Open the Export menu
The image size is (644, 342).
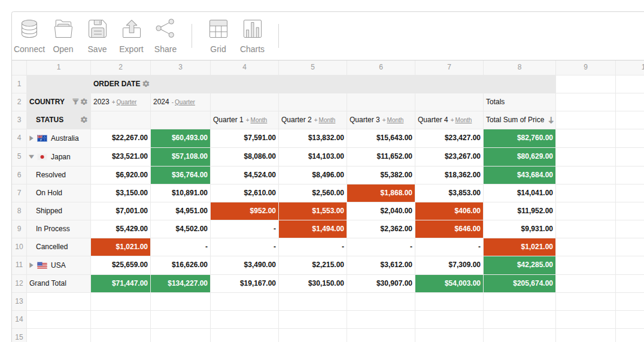(131, 29)
